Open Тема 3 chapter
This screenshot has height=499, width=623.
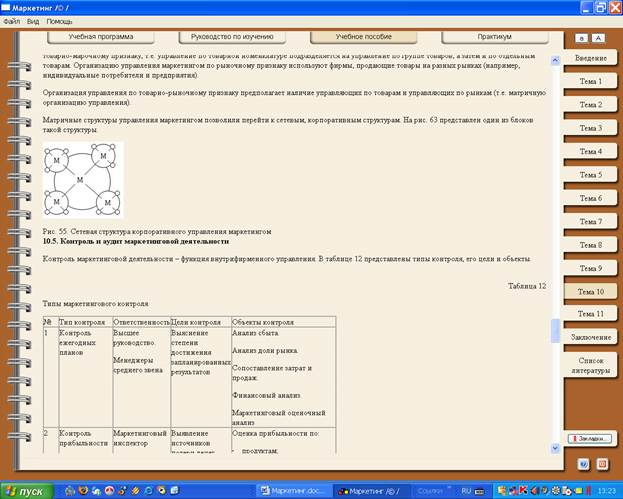591,128
